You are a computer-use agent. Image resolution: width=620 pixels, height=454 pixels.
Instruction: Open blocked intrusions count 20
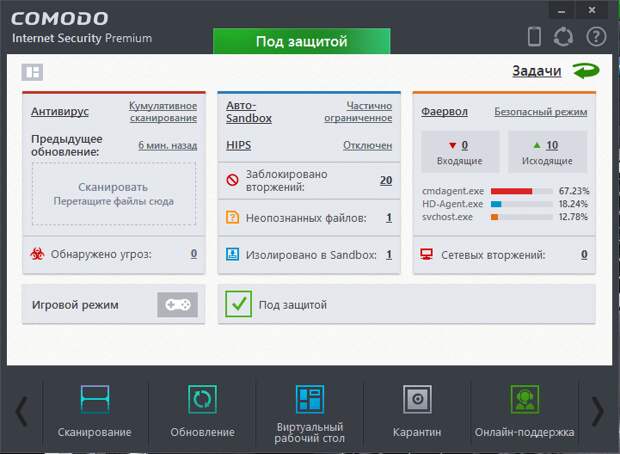tap(386, 180)
